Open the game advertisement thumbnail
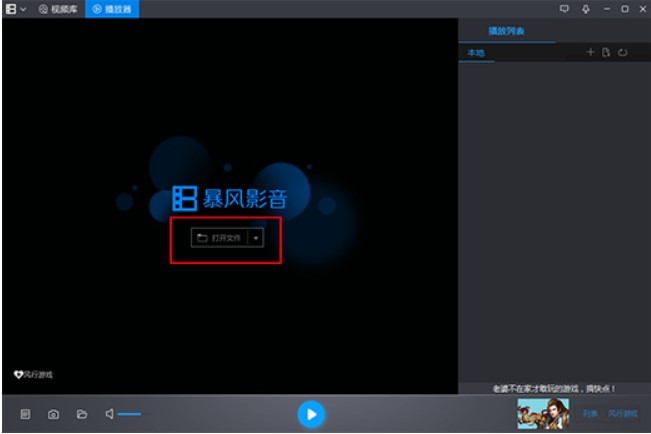651x434 pixels. pos(543,414)
